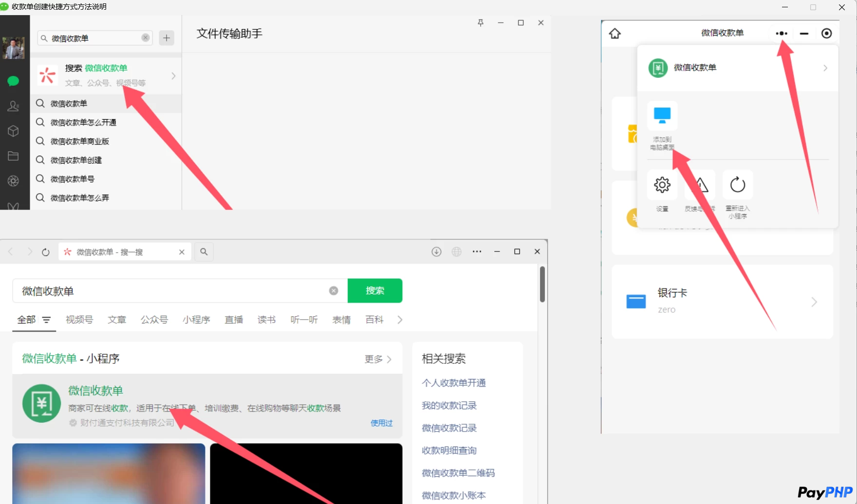Click the green 搜索 button
Viewport: 857px width, 504px height.
coord(375,290)
